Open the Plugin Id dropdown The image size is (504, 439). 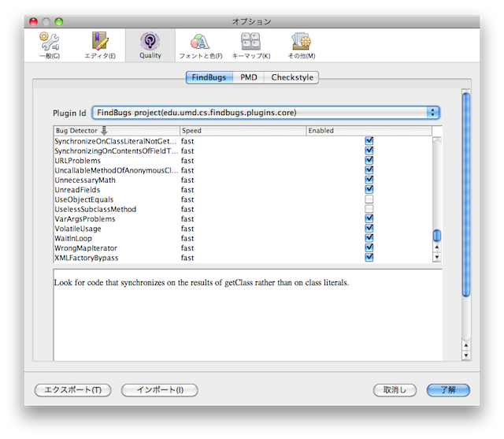point(265,113)
